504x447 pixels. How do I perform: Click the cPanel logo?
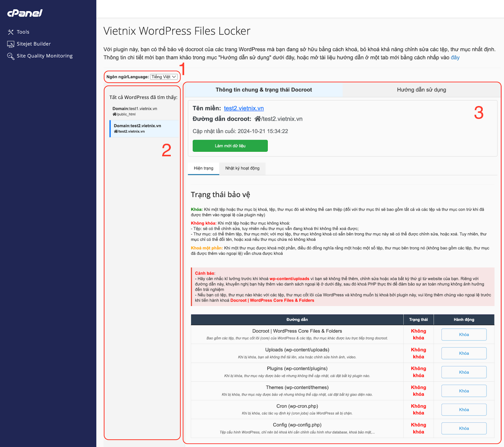[25, 13]
